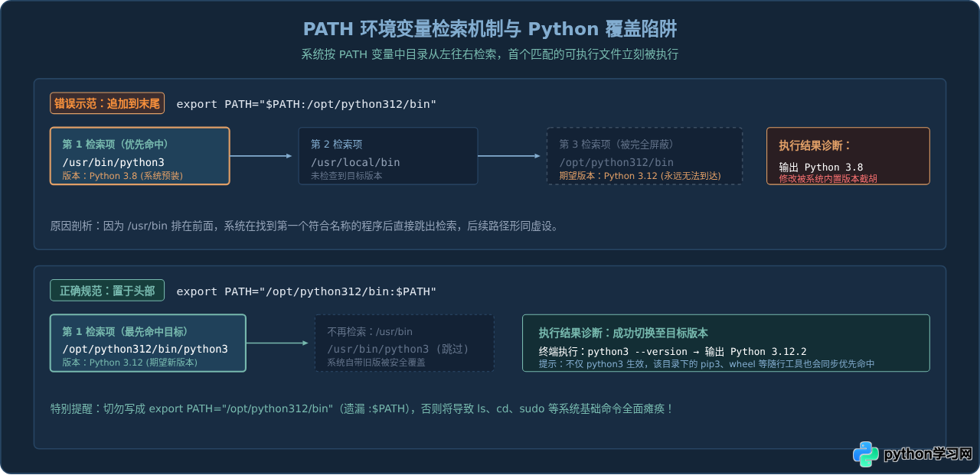Click orange heading 执行结果诊断：

815,145
